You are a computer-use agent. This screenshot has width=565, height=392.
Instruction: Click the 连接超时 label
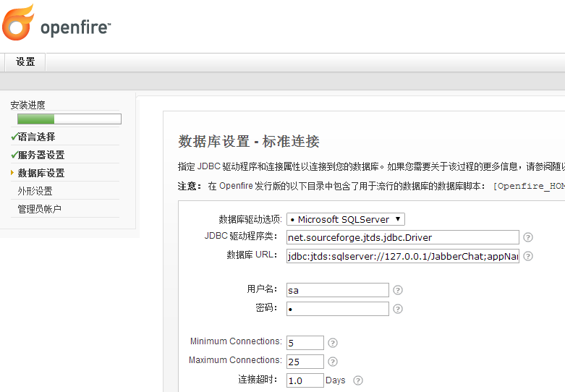(258, 379)
